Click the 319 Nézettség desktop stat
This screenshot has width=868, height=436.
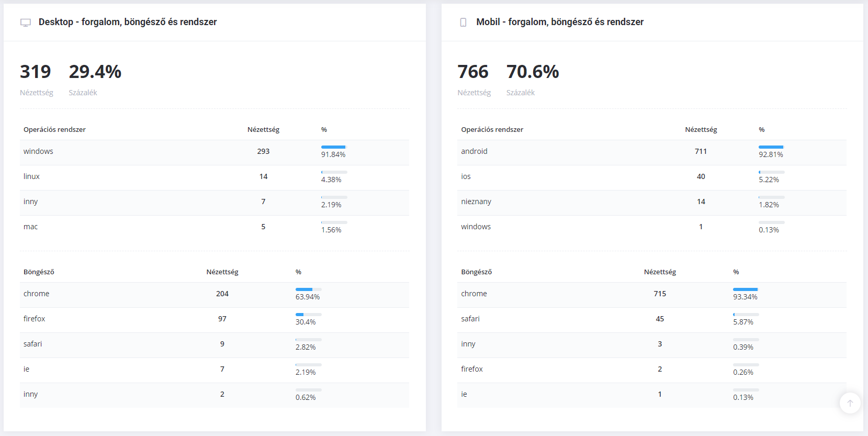coord(36,72)
